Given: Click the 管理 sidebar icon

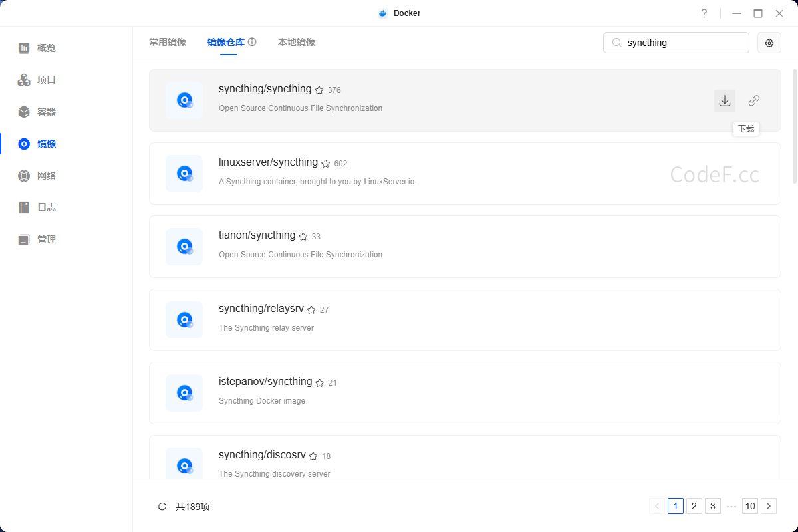Looking at the screenshot, I should [x=24, y=239].
